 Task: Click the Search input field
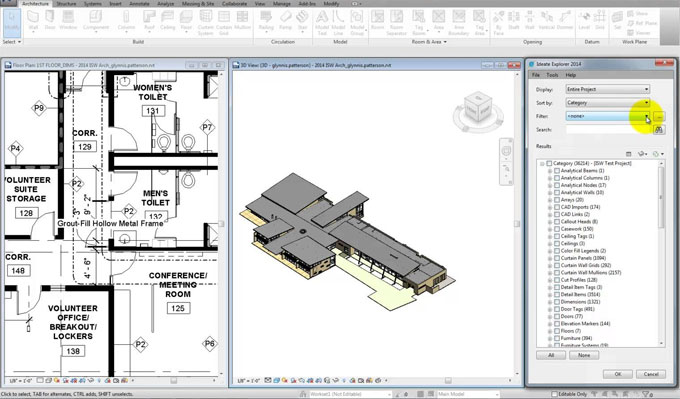click(x=608, y=130)
